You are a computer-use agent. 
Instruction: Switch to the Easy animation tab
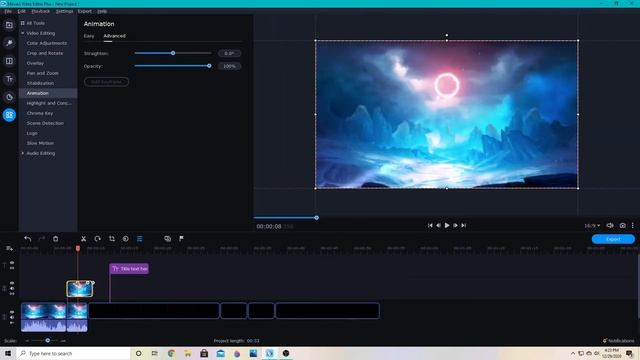point(89,36)
